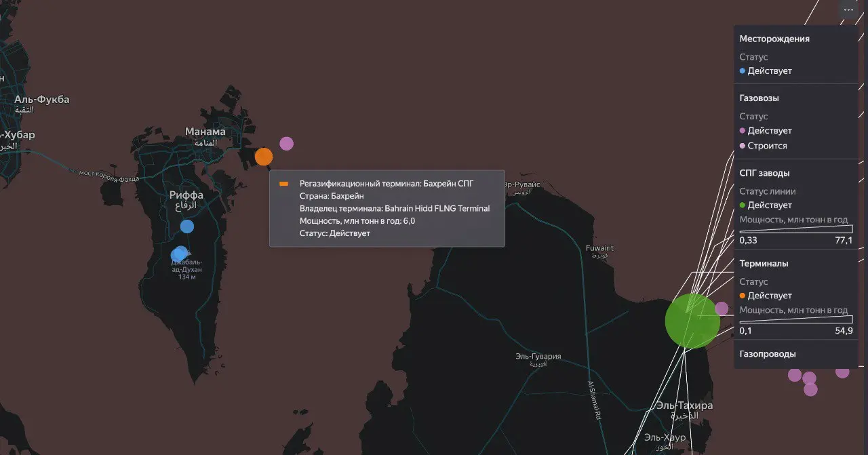
Task: Toggle Строится status under Газовозы
Action: [763, 146]
